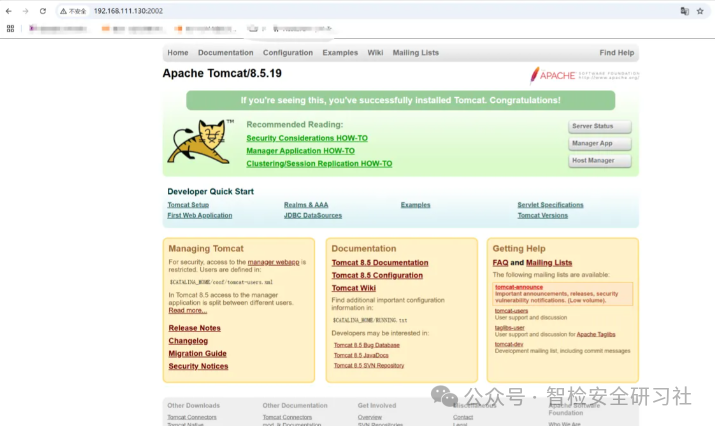Open Security Considerations HOW-TO link
715x426 pixels.
[307, 138]
